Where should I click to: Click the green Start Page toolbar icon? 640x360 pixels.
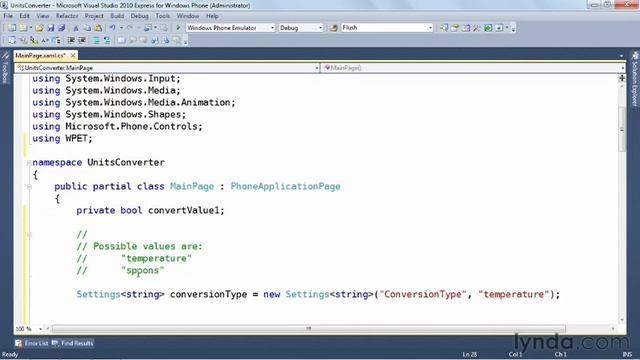tap(488, 28)
